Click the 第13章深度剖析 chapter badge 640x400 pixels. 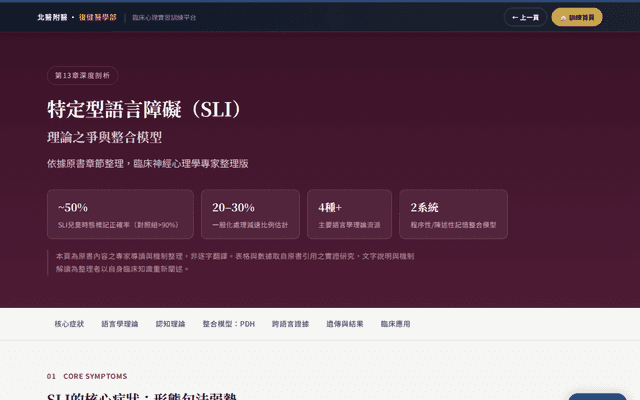pos(82,76)
